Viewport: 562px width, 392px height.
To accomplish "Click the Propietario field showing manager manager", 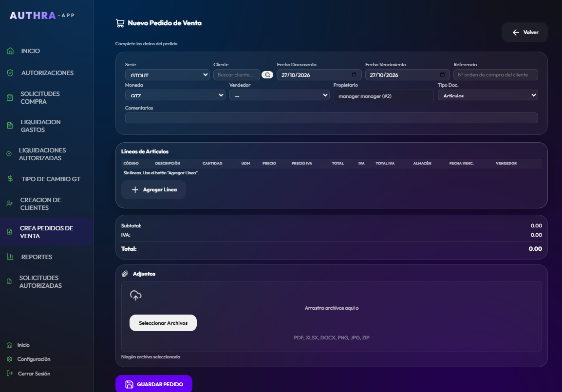I will [x=383, y=96].
